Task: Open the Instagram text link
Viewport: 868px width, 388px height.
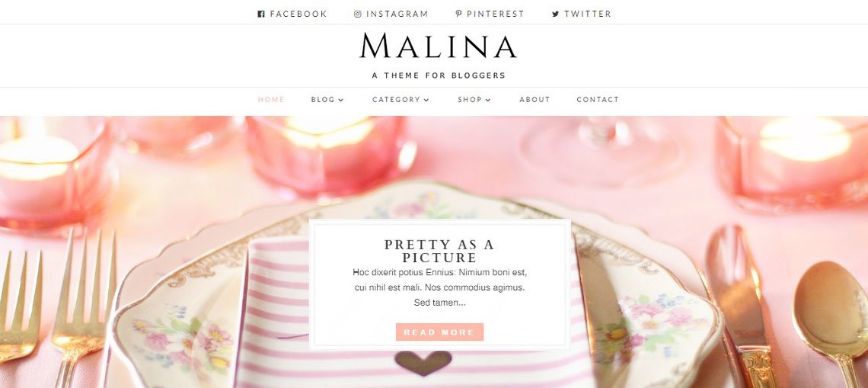Action: coord(397,14)
